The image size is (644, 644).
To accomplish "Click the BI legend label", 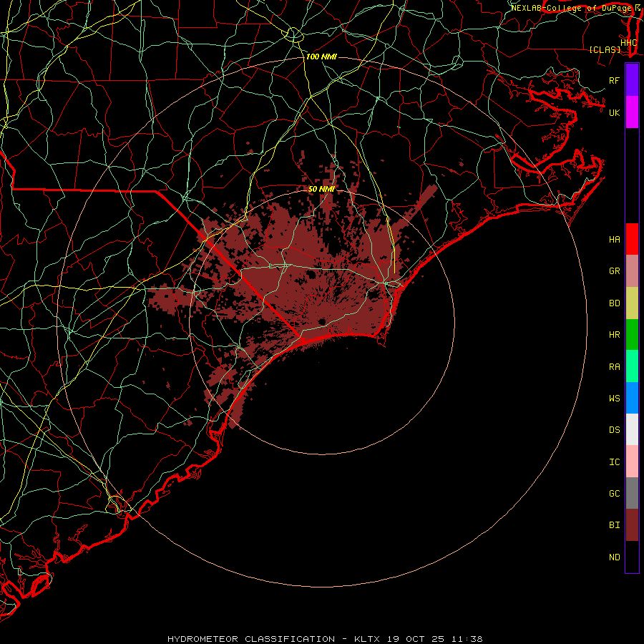I will pyautogui.click(x=614, y=525).
